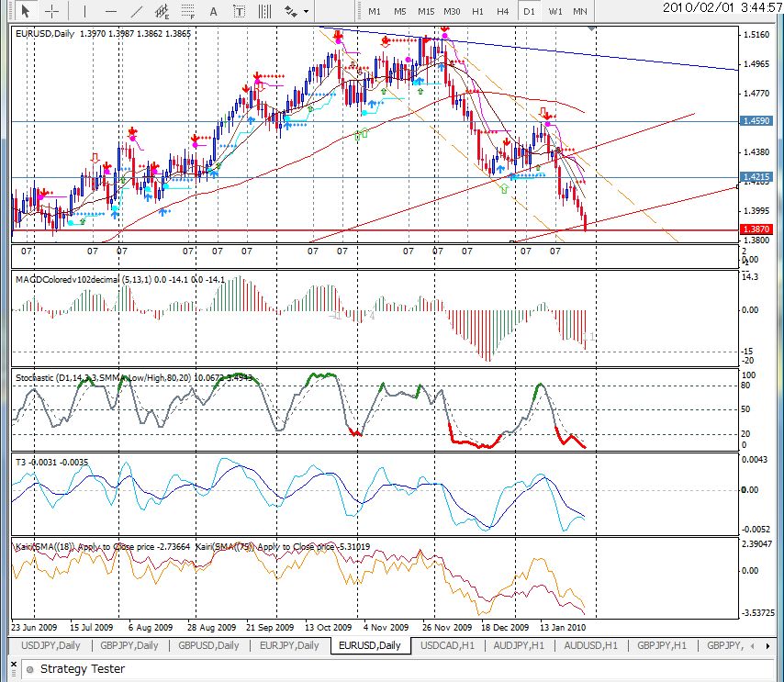Select the cursor arrow tool
Screen dimensions: 784x682
pos(26,10)
